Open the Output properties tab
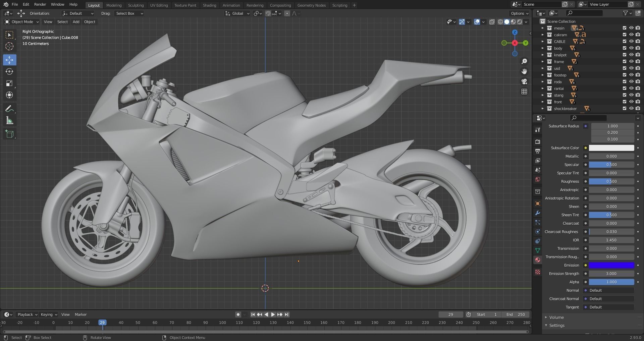 click(x=538, y=151)
